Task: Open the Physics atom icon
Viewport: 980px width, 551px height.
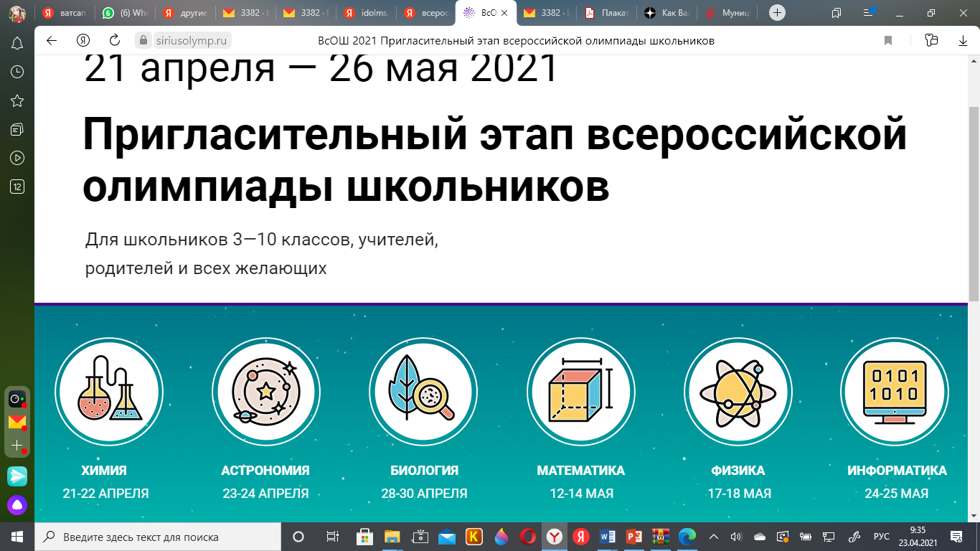Action: pos(738,392)
